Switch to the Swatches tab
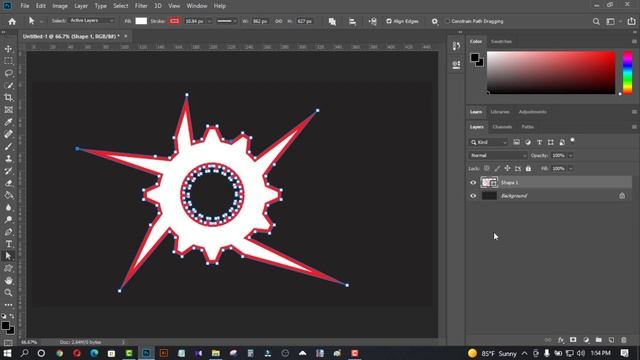 click(x=501, y=41)
